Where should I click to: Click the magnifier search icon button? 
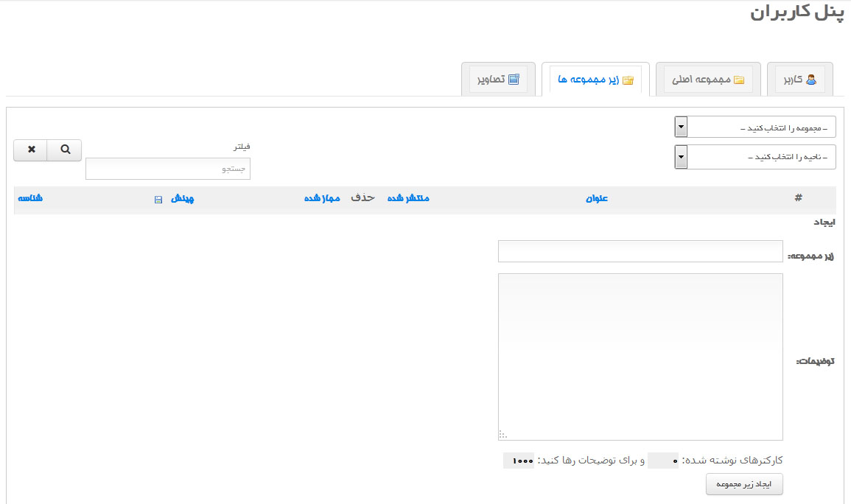65,150
